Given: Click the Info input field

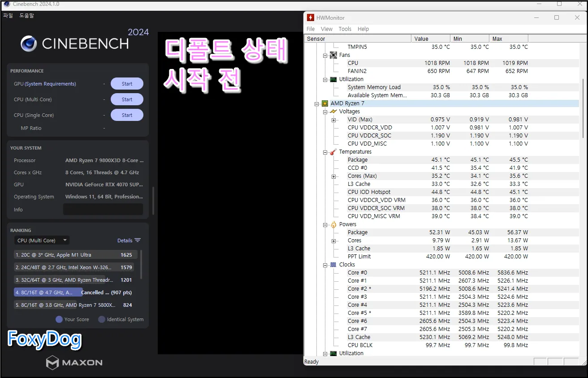Looking at the screenshot, I should [103, 209].
